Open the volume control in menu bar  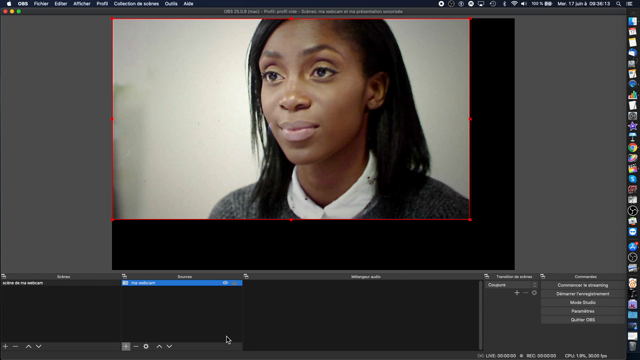(x=524, y=4)
